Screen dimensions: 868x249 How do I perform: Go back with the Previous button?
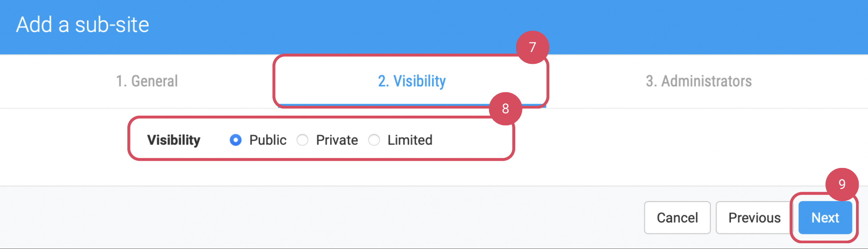click(x=754, y=218)
